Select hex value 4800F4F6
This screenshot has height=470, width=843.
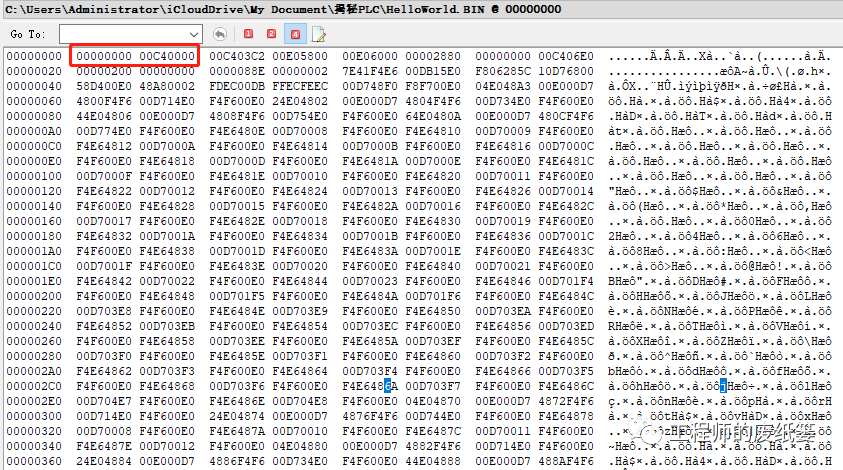104,101
